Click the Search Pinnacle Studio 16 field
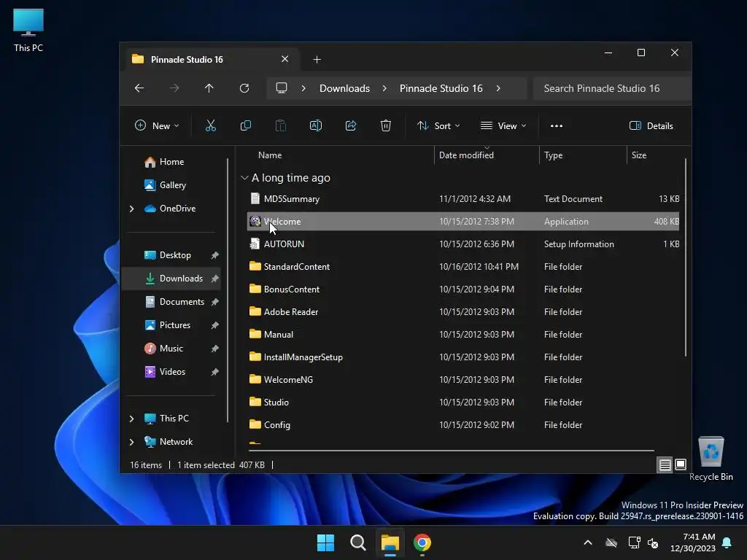747x560 pixels. point(612,88)
